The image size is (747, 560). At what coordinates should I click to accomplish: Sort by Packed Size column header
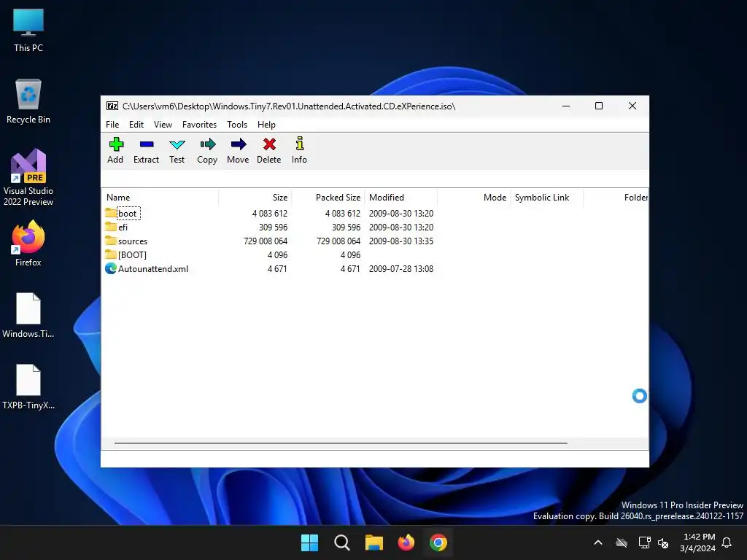click(x=328, y=197)
